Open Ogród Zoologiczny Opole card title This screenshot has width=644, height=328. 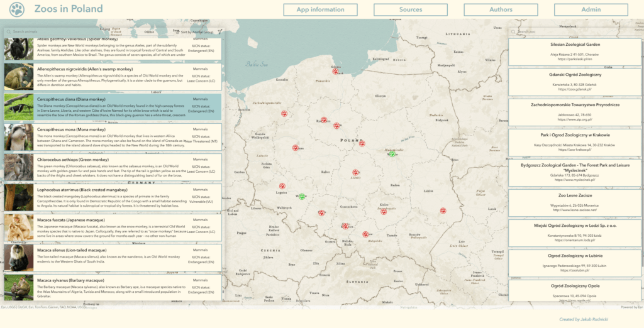click(x=575, y=286)
